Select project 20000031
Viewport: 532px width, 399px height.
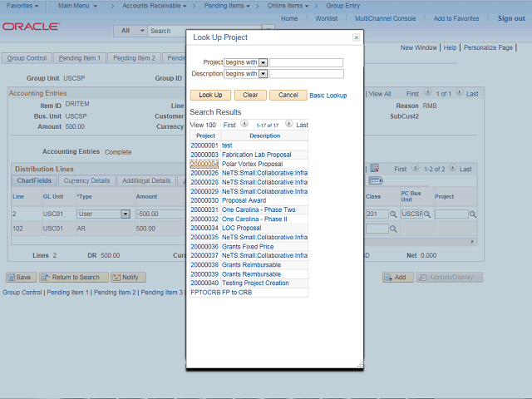pyautogui.click(x=204, y=209)
